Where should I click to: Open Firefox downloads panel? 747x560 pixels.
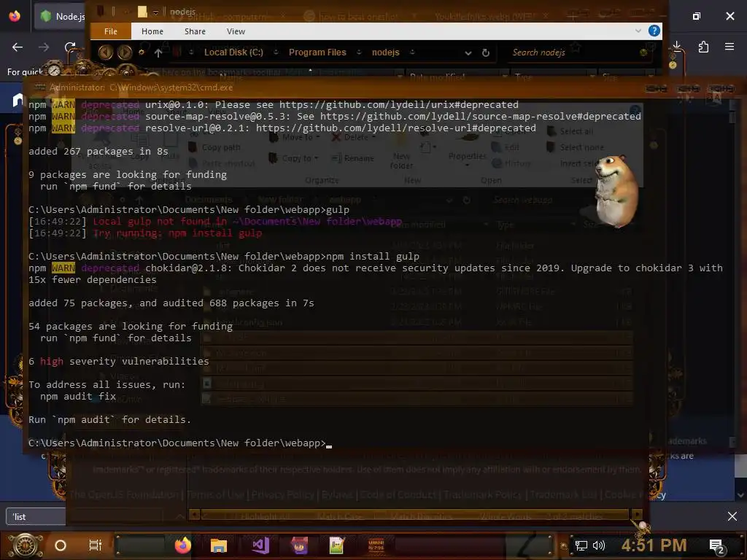click(x=676, y=46)
